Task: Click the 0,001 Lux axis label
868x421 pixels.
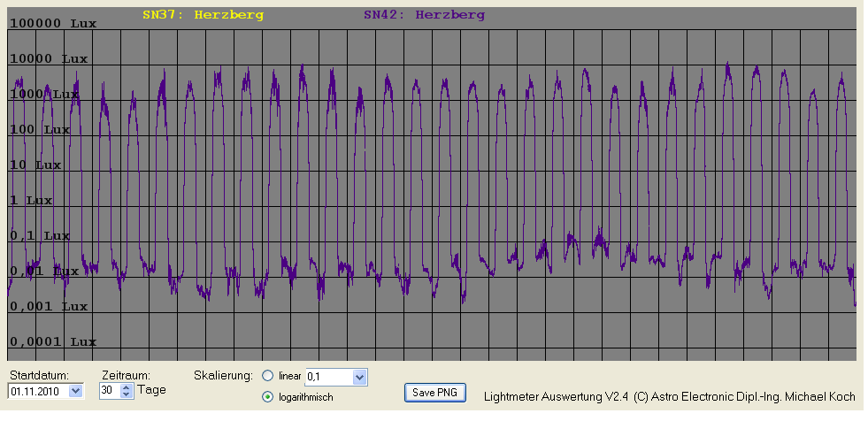Action: coord(49,307)
